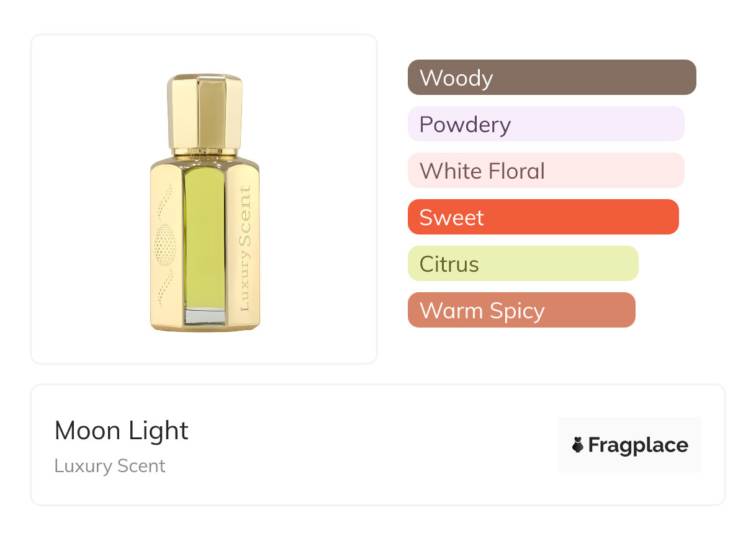Click the silver base of the inner vial
756x536 pixels.
point(204,316)
